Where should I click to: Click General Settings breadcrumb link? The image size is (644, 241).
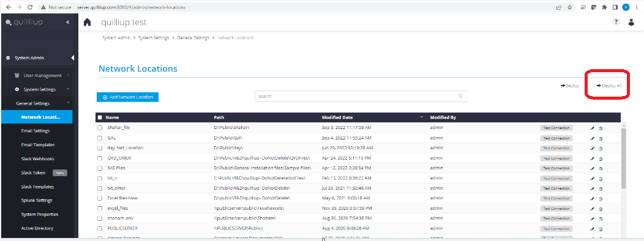193,38
